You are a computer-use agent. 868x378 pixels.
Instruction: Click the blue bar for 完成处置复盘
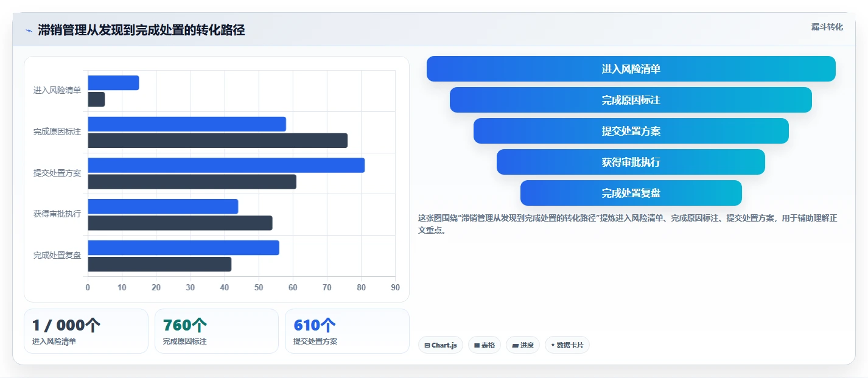coord(183,248)
